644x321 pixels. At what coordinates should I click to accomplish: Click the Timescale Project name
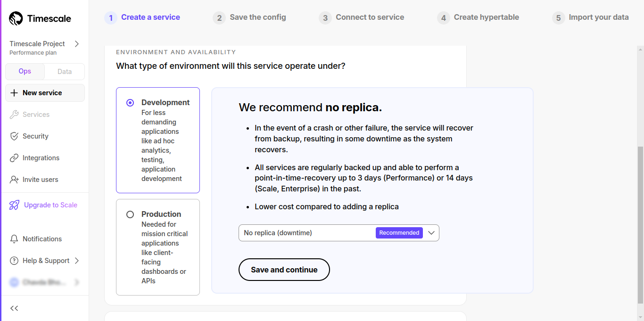point(37,44)
